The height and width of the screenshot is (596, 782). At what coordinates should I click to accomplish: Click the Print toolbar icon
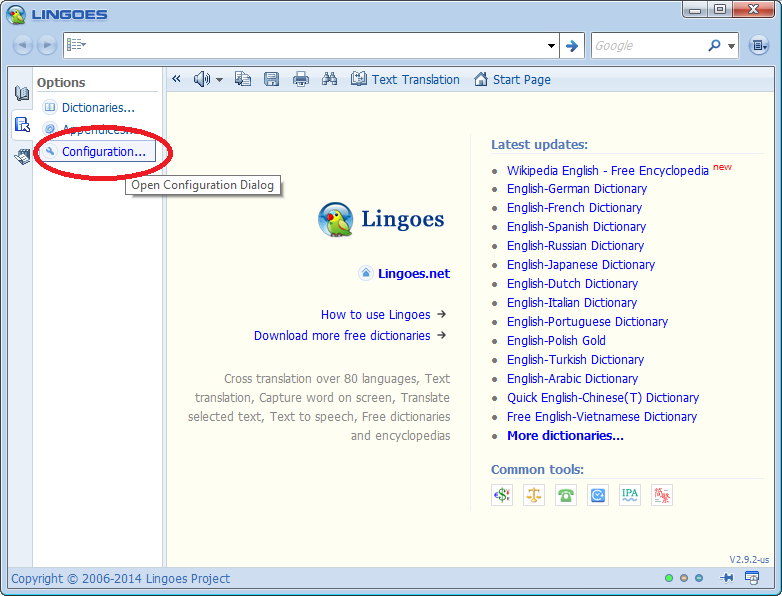click(300, 79)
